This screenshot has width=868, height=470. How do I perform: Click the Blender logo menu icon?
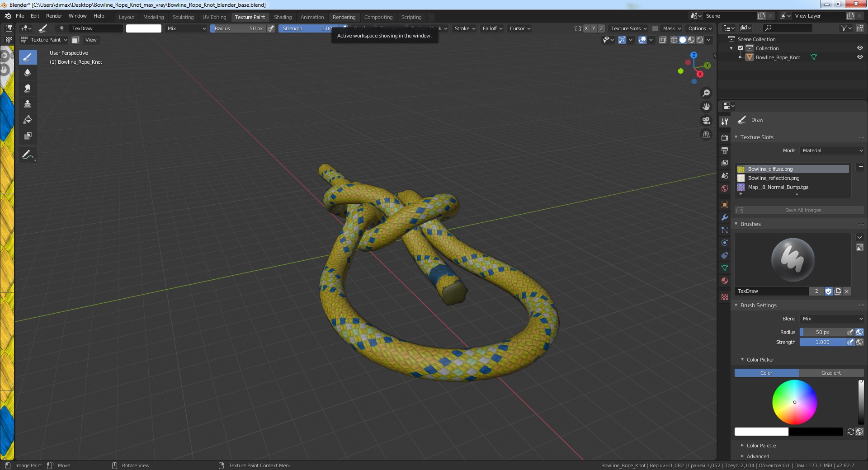pos(8,16)
